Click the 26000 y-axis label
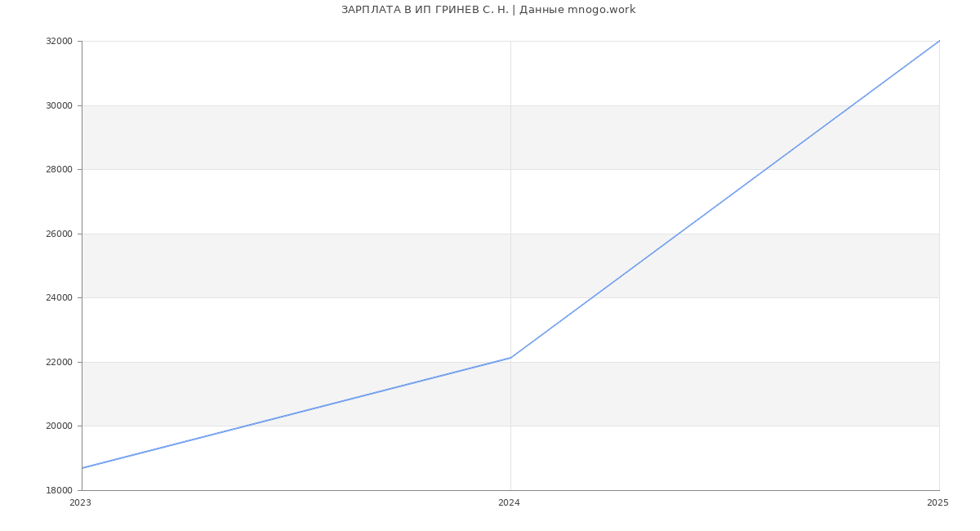 point(60,234)
